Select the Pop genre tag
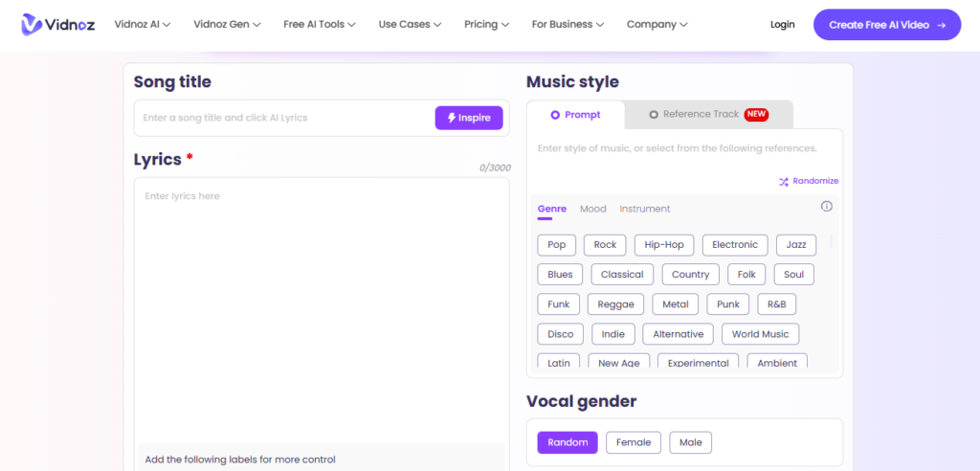This screenshot has width=980, height=471. pyautogui.click(x=557, y=245)
